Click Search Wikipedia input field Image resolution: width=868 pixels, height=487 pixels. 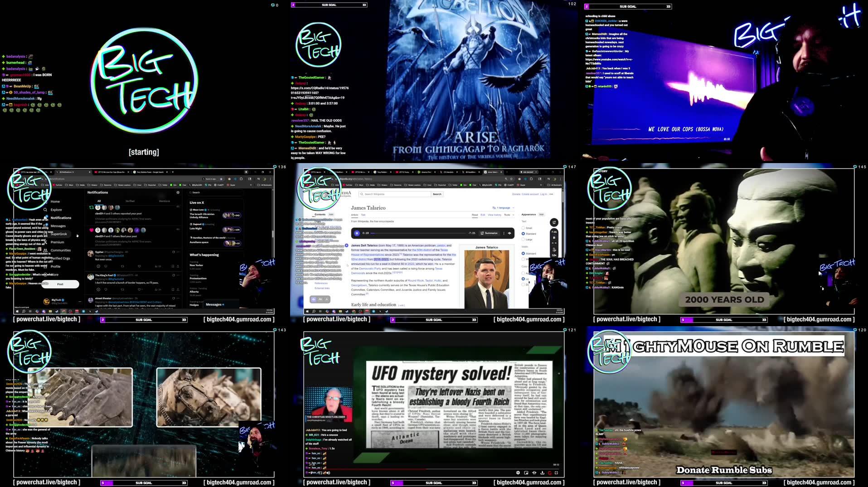395,194
